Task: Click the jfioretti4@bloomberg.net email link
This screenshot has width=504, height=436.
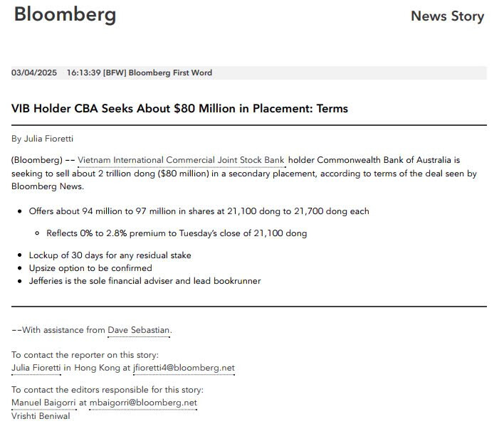Action: pos(184,368)
